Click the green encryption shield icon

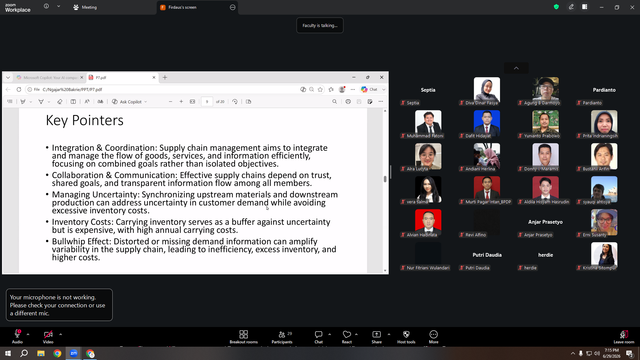coord(556,7)
